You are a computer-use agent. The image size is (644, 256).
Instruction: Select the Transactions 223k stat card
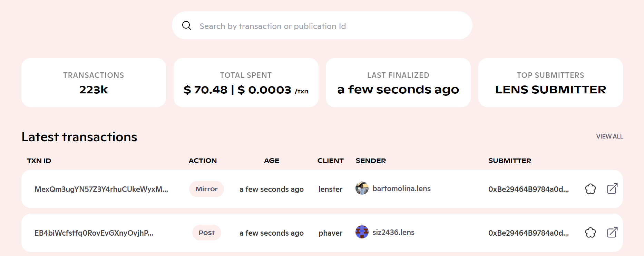pos(94,83)
